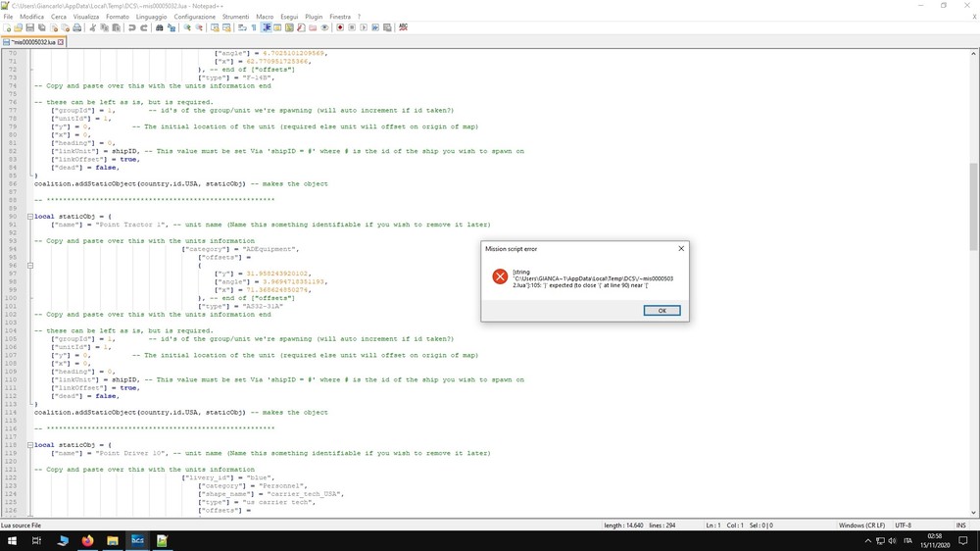Click the ABC spell check icon

(x=403, y=27)
